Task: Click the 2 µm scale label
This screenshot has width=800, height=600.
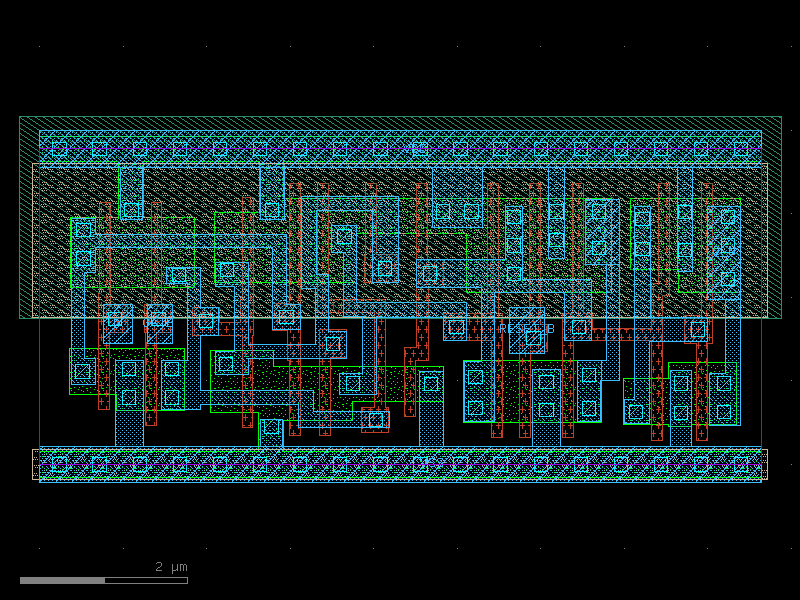Action: [x=171, y=567]
